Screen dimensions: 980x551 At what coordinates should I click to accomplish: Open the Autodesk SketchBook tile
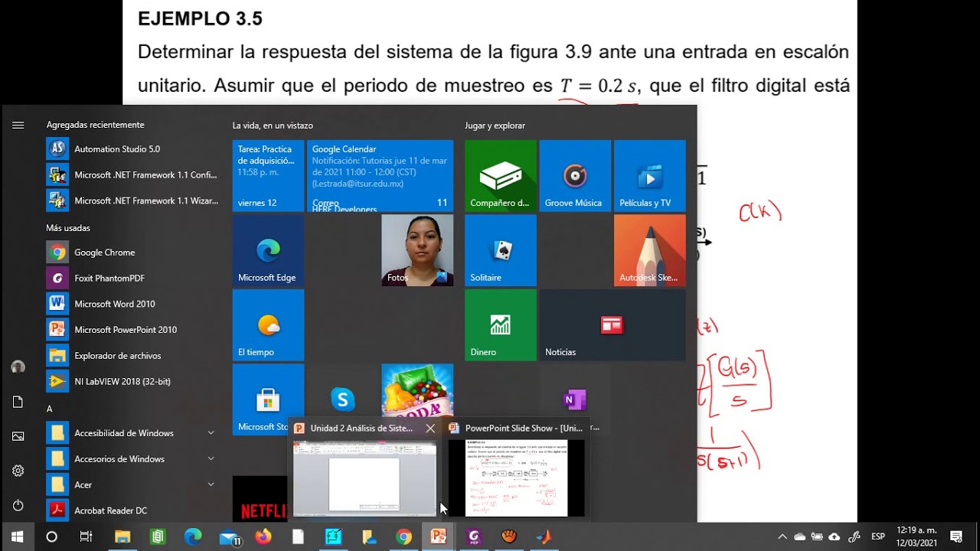click(x=650, y=250)
